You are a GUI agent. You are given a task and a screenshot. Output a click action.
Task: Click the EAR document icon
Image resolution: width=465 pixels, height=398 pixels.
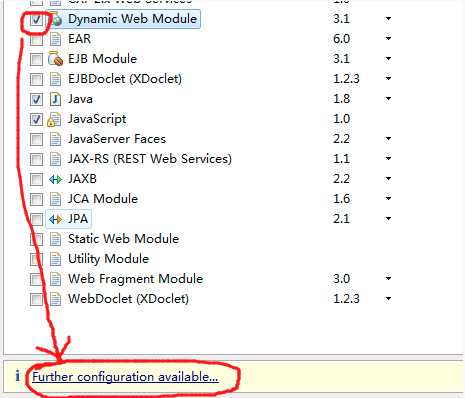55,39
